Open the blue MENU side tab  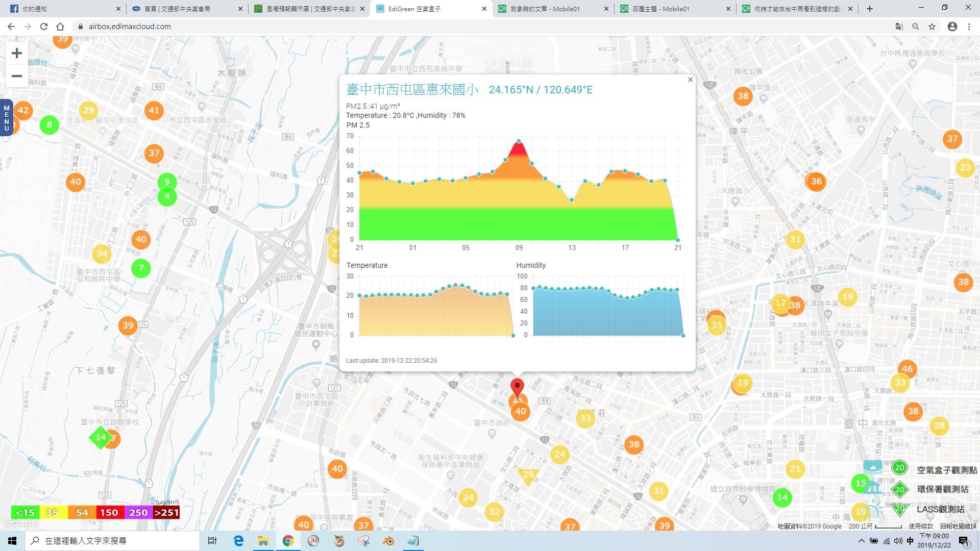(x=6, y=118)
